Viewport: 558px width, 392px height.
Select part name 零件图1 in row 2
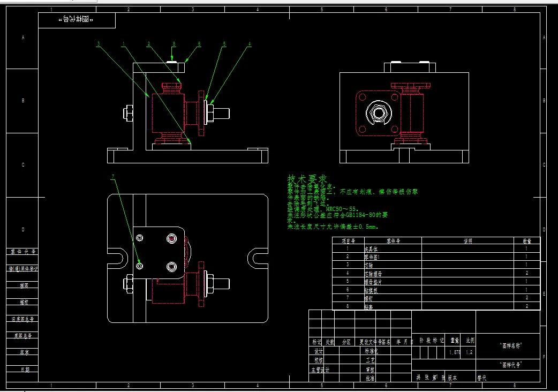[372, 257]
